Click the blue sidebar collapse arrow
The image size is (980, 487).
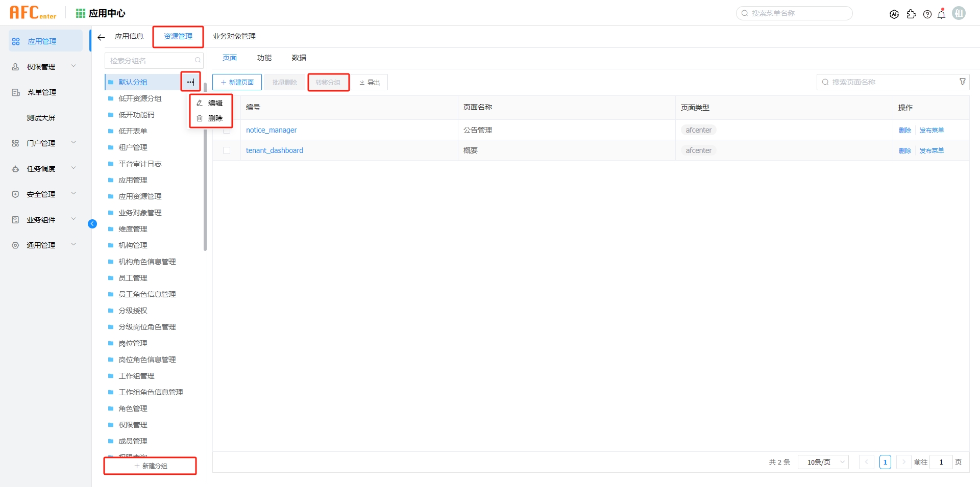coord(92,224)
